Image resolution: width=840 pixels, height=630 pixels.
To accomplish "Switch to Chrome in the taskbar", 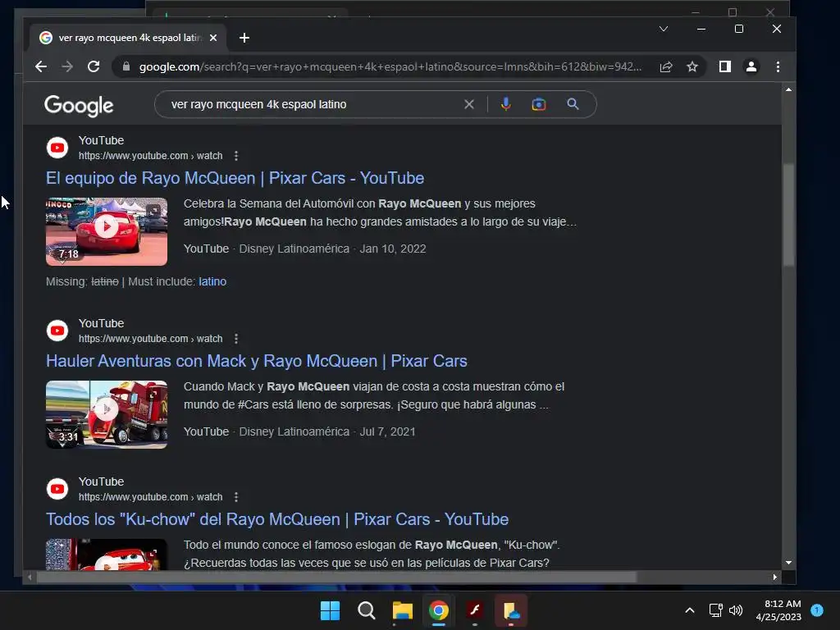I will (x=438, y=610).
